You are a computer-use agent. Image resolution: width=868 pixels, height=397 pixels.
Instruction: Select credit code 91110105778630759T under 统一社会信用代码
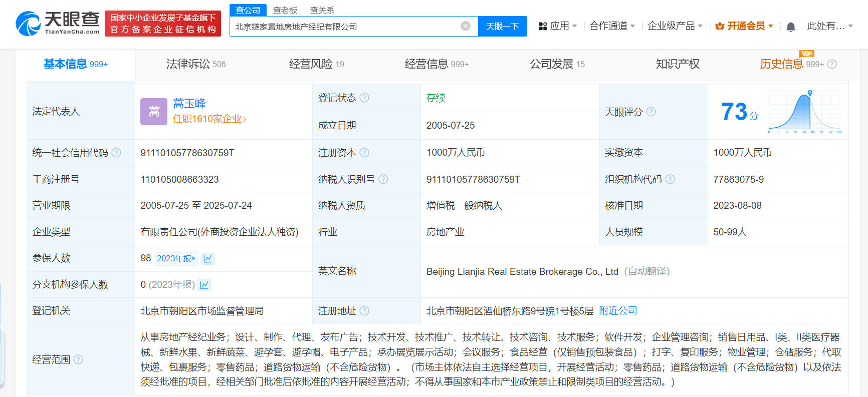pyautogui.click(x=187, y=153)
